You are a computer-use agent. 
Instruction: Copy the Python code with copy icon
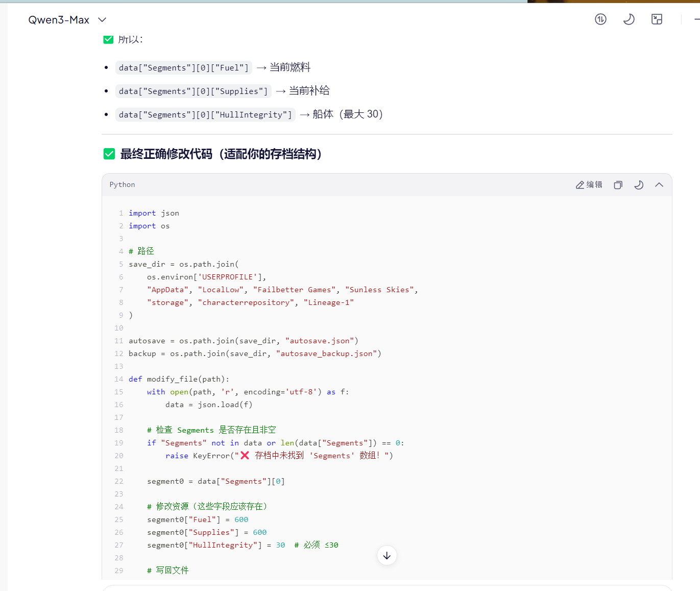point(618,185)
